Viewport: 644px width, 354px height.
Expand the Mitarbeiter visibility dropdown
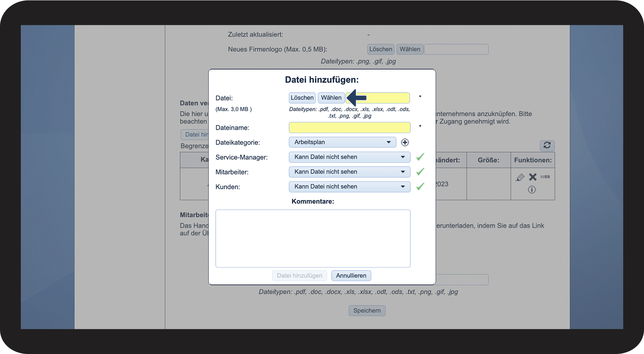coord(349,172)
